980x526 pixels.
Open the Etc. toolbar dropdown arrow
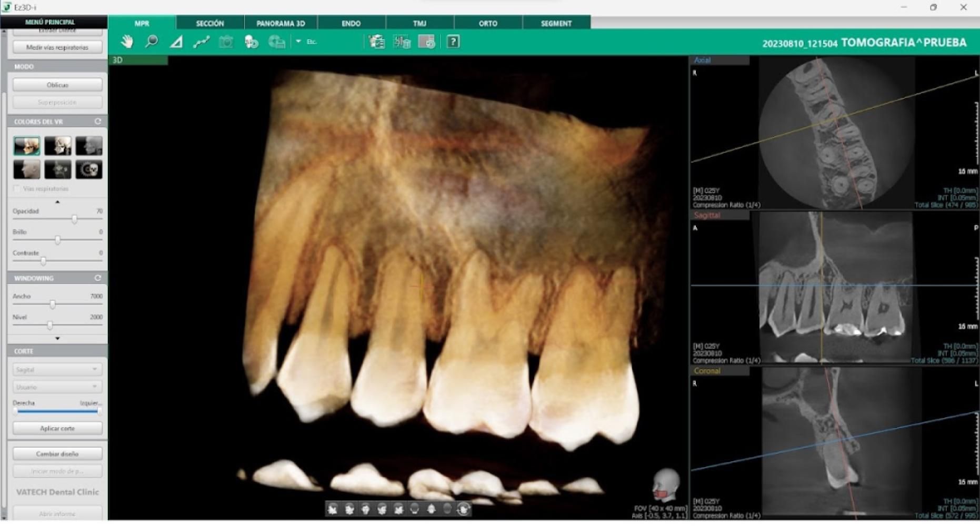(298, 41)
